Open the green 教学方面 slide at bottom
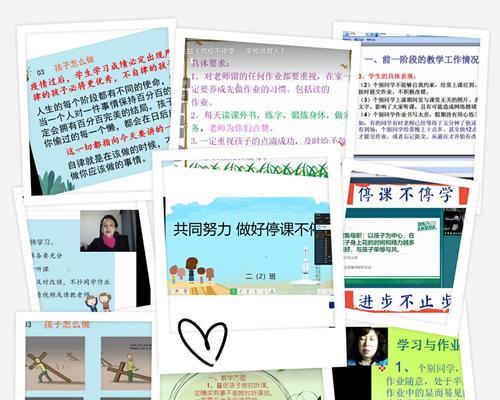500x400 pixels. (242, 385)
